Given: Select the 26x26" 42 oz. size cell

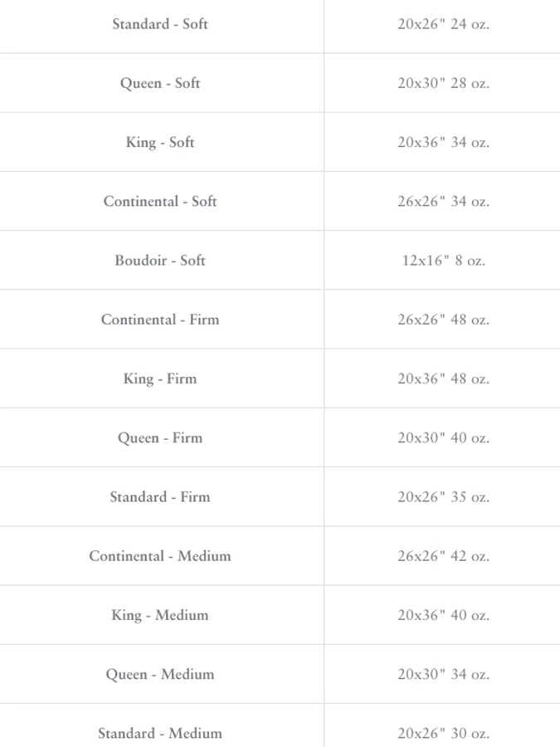Looking at the screenshot, I should coord(443,555).
